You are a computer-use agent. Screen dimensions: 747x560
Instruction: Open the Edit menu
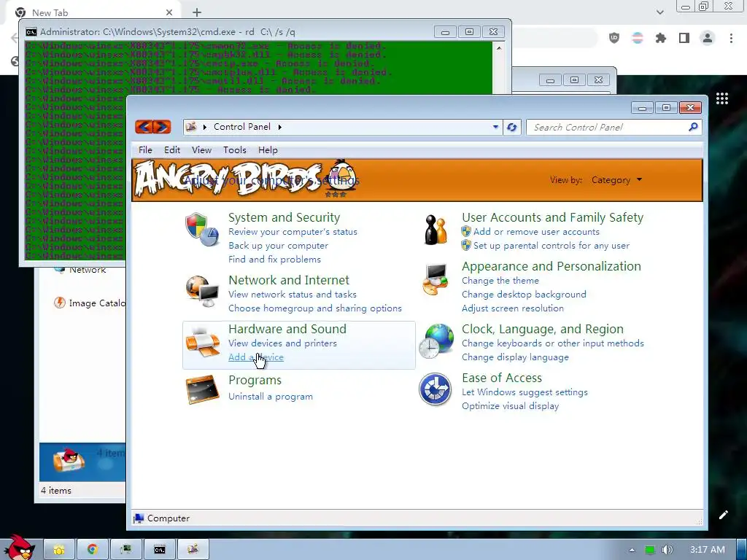pyautogui.click(x=172, y=150)
